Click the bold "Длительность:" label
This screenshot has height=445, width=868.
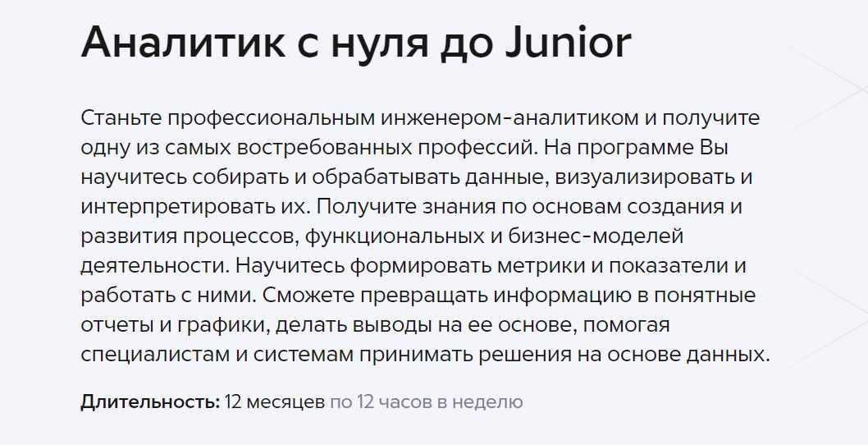coord(150,402)
